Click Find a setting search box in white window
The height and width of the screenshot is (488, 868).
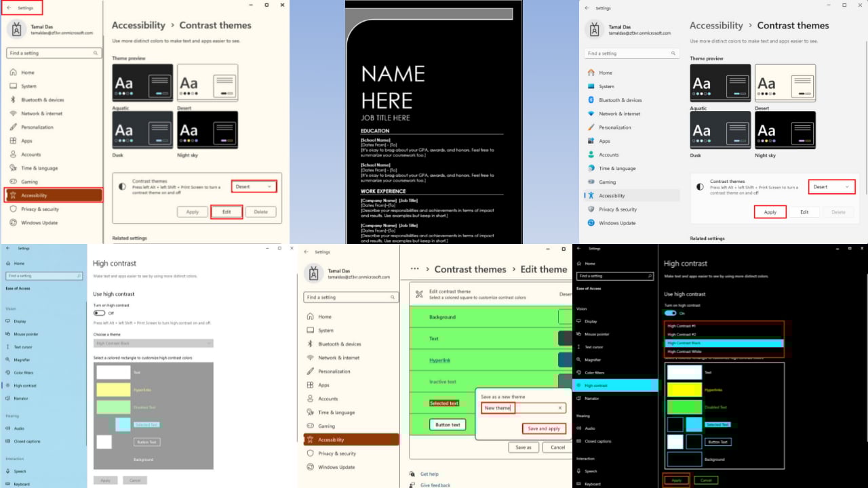pyautogui.click(x=632, y=53)
